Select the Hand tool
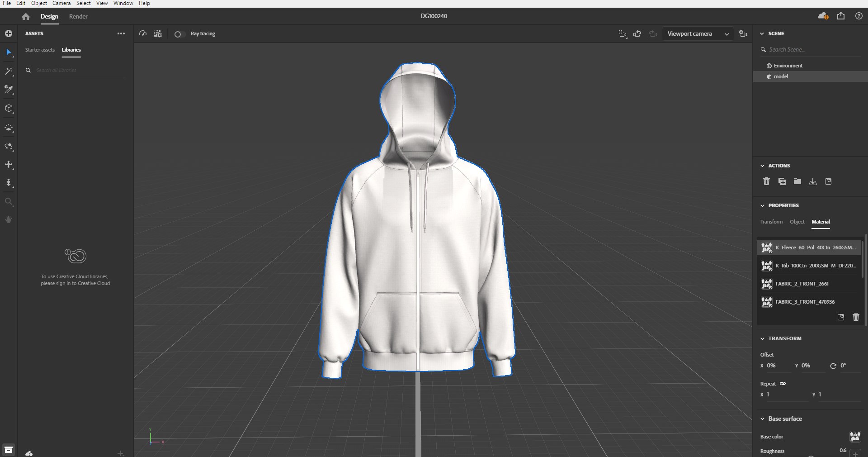 point(9,220)
